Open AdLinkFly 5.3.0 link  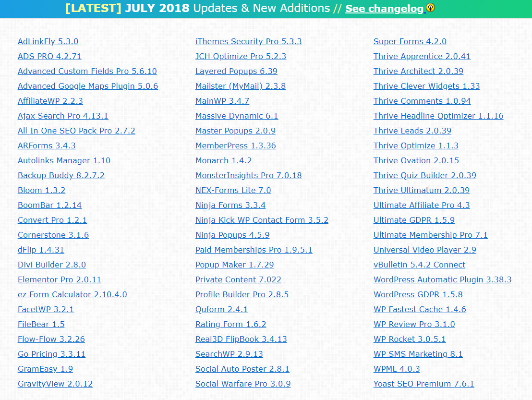[x=48, y=41]
